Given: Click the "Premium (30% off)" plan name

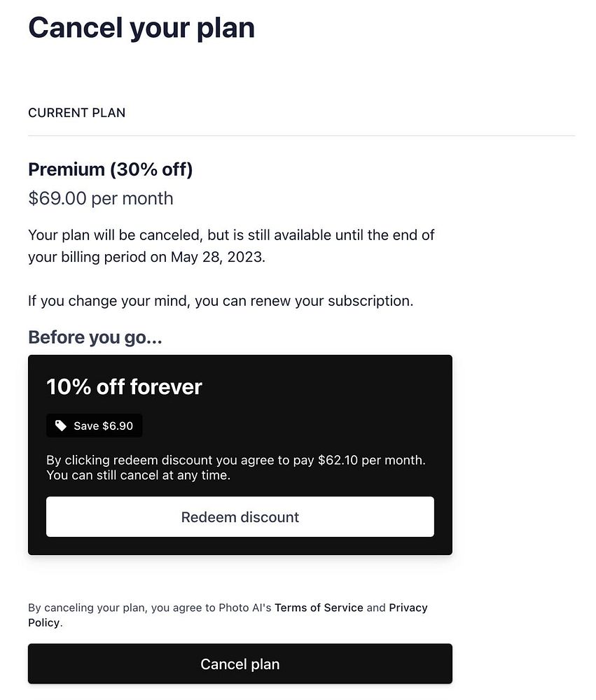Looking at the screenshot, I should tap(110, 169).
